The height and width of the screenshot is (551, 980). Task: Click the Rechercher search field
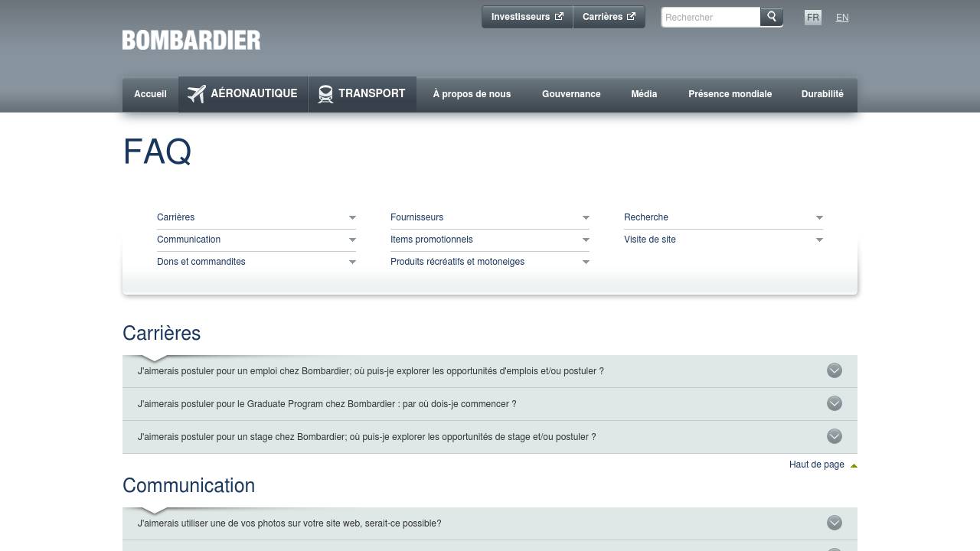[710, 17]
